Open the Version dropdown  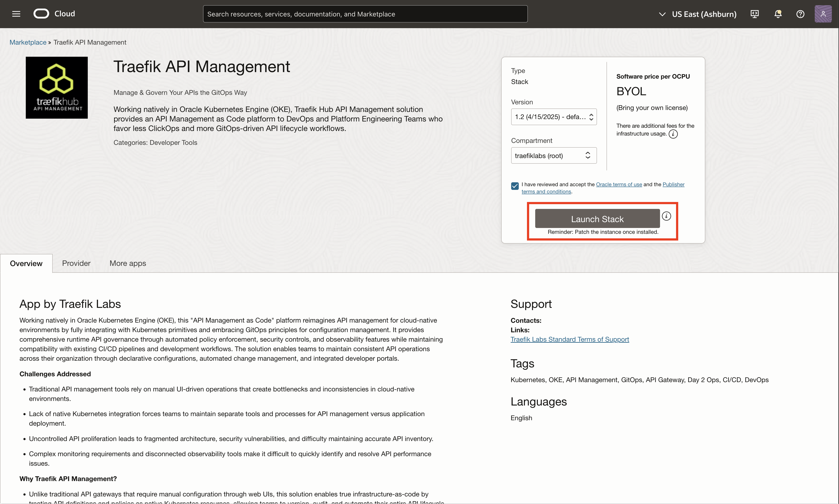click(554, 117)
